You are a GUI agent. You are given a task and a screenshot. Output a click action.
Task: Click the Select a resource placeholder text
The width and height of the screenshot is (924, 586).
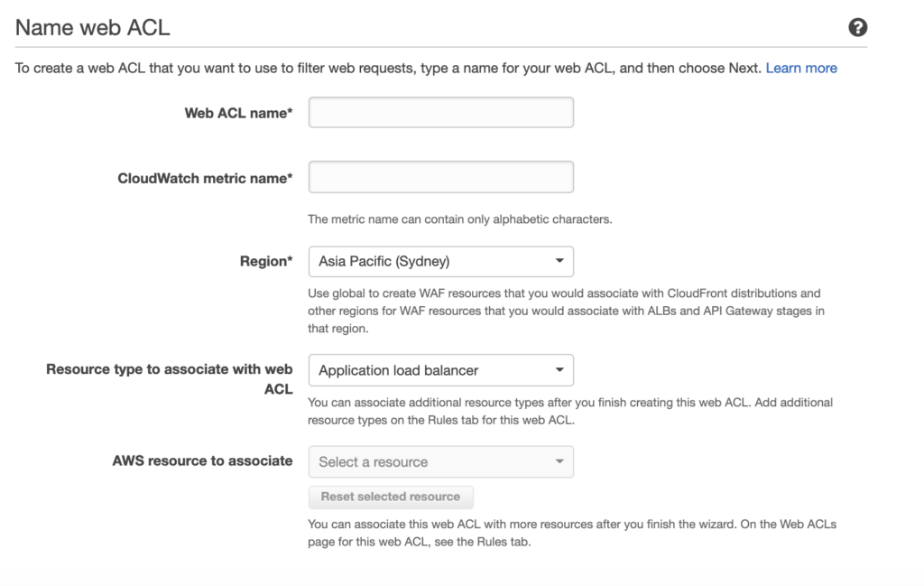(x=374, y=462)
